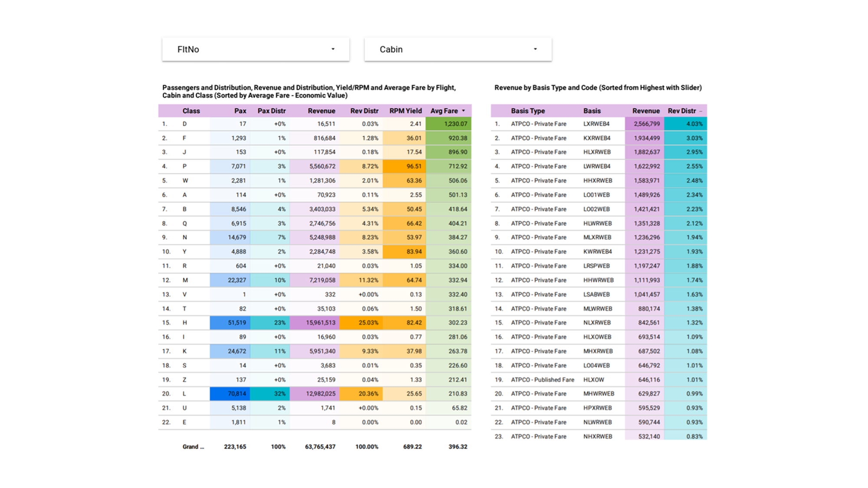Select basis code HLXRWEB
Screen dimensions: 868x488
coord(597,152)
